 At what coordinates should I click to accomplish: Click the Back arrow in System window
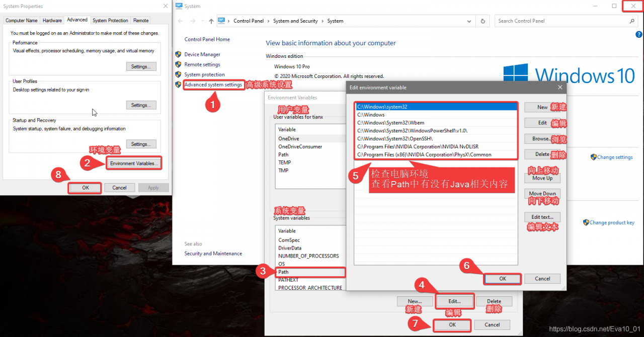(x=181, y=21)
